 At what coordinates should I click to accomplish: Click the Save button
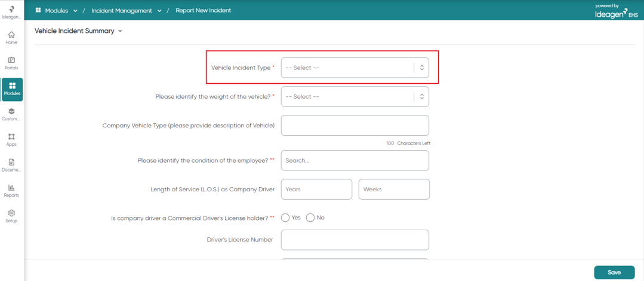(614, 273)
